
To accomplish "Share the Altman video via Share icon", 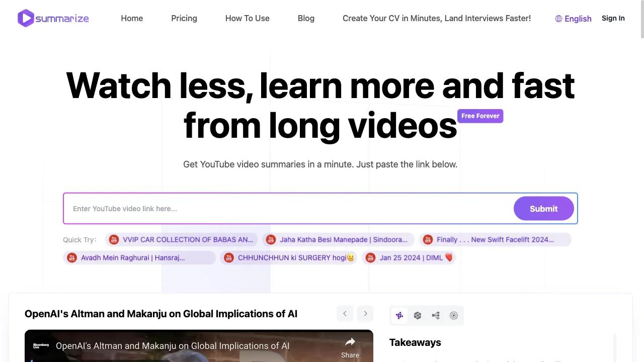I will point(350,347).
